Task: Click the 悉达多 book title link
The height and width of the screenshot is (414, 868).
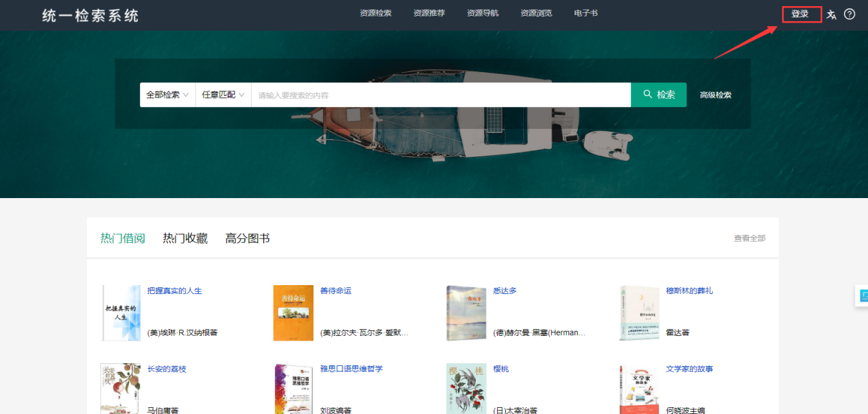Action: pos(505,291)
